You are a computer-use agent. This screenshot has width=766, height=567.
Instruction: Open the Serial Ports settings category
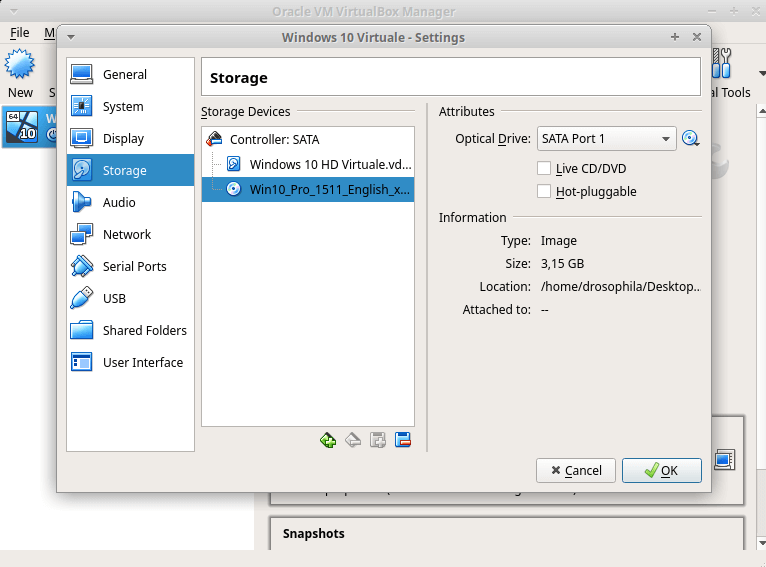pos(130,266)
